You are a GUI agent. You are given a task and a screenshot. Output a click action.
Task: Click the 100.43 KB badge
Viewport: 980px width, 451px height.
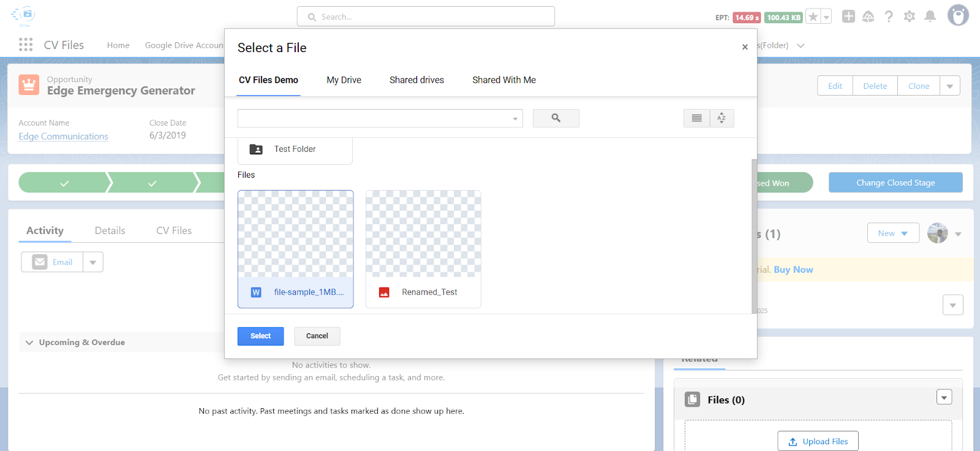tap(783, 18)
